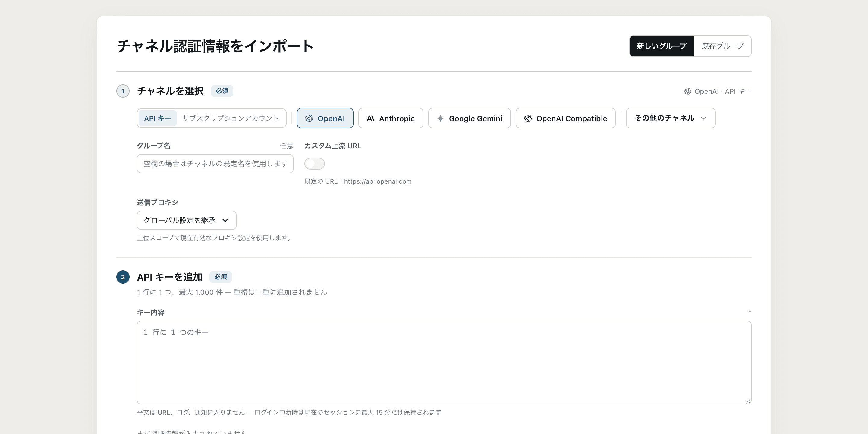Switch to the 既存グループ tab
Screen dimensions: 868x434
click(x=722, y=46)
